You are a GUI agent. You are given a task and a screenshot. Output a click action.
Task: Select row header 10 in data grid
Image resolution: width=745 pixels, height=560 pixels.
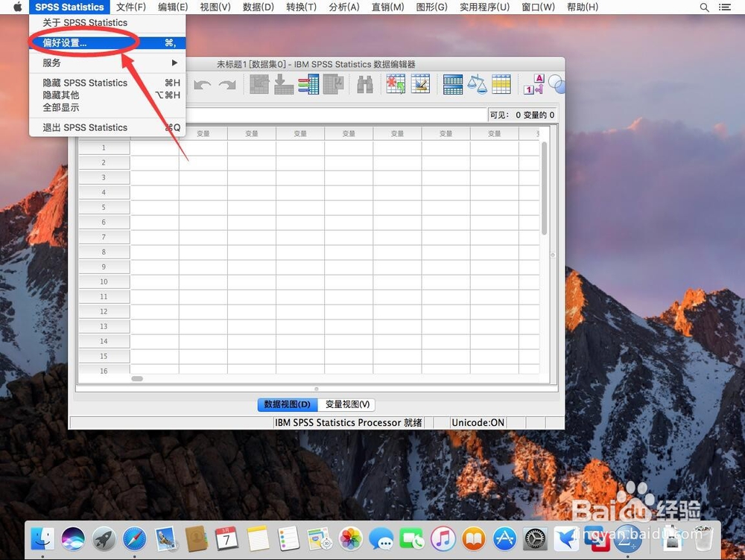(x=104, y=281)
